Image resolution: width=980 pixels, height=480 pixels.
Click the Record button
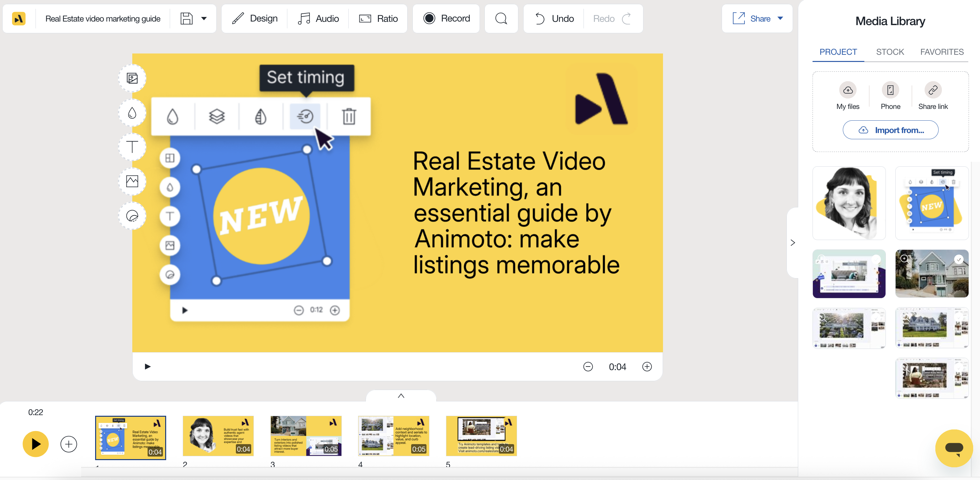point(446,19)
